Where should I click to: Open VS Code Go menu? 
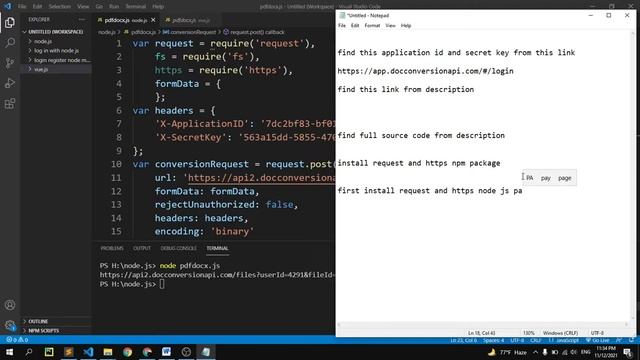99,7
